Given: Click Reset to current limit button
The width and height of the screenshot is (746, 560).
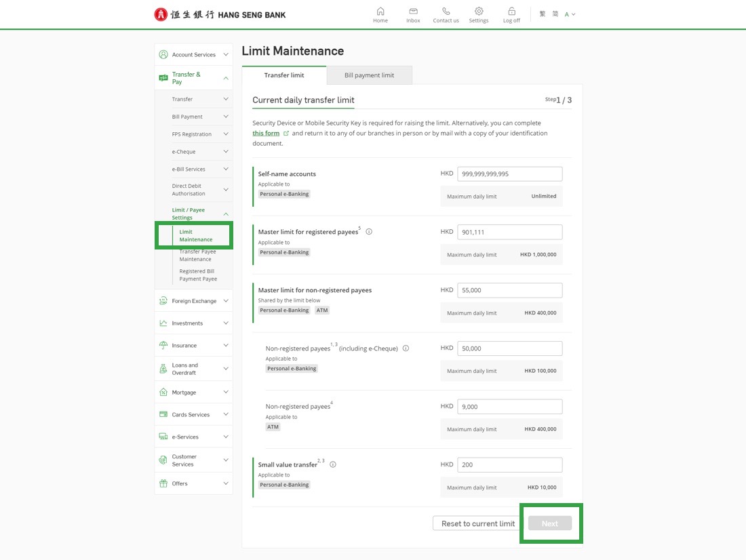Looking at the screenshot, I should 477,523.
